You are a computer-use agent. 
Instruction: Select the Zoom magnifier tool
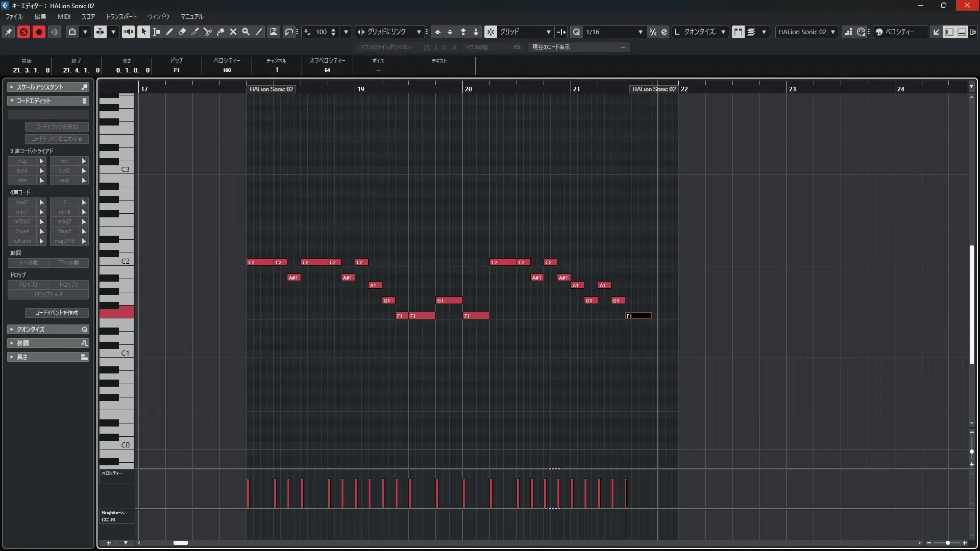[x=246, y=32]
